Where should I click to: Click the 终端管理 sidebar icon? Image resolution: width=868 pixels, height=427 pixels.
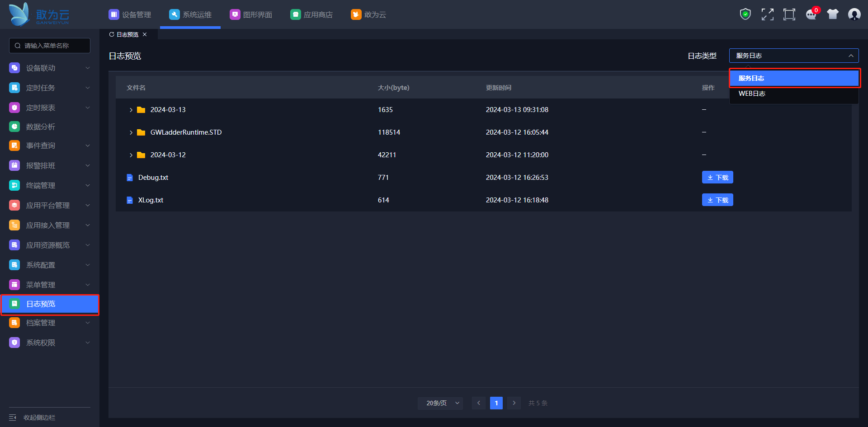coord(14,185)
